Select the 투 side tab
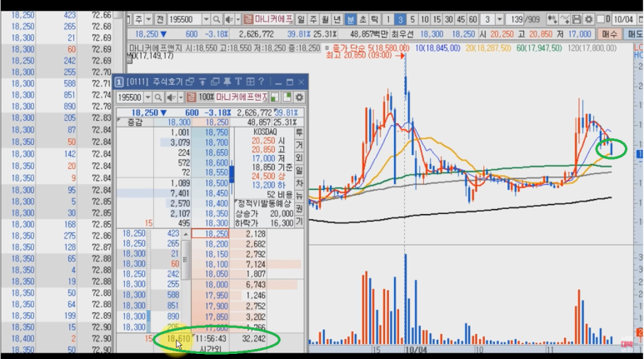This screenshot has height=359, width=644. pyautogui.click(x=299, y=132)
